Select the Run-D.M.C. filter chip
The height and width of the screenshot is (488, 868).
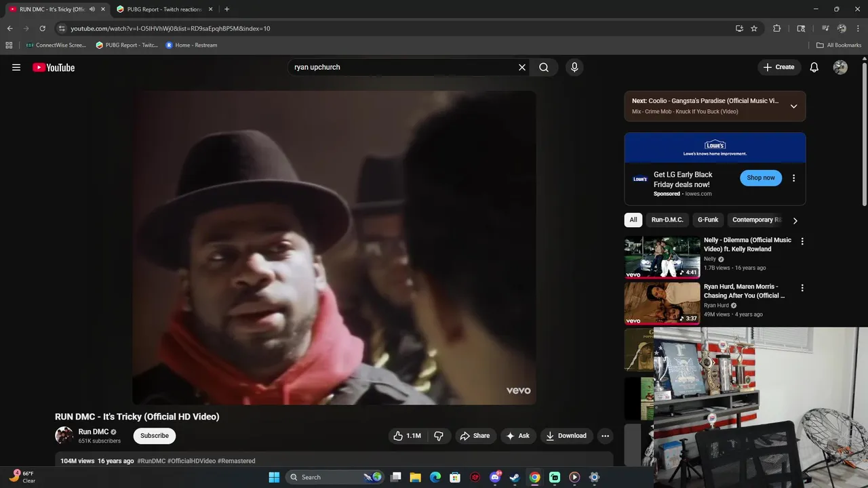click(x=667, y=220)
